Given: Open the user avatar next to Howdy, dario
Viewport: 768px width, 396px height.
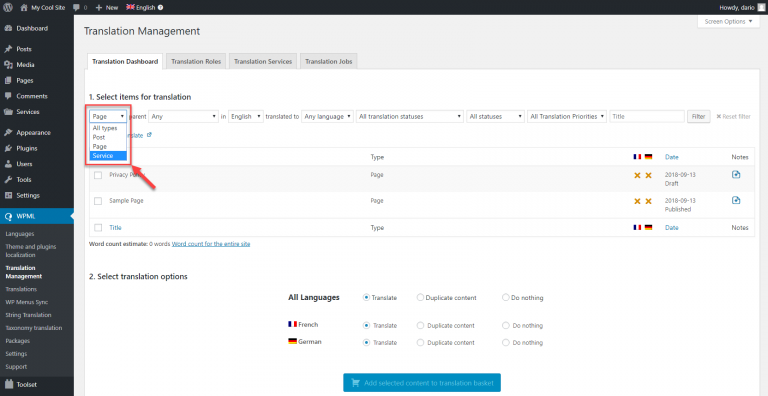Looking at the screenshot, I should click(760, 7).
